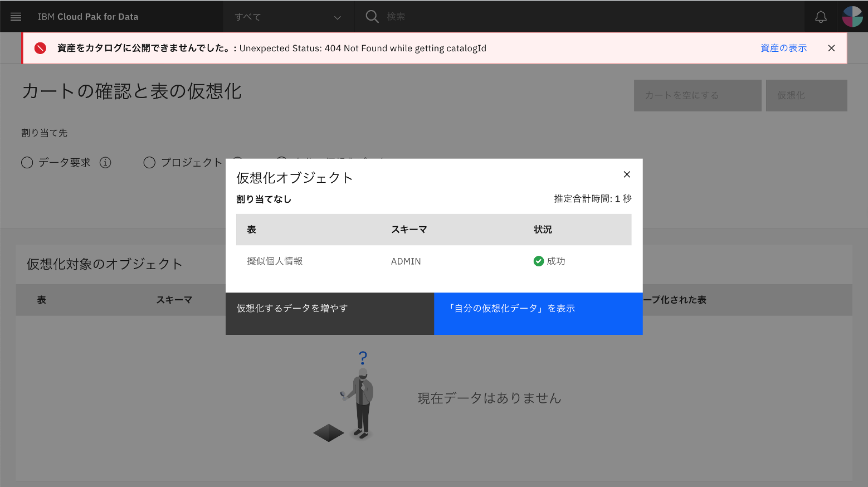This screenshot has width=868, height=487.
Task: Click the red error icon in the banner
Action: (40, 48)
